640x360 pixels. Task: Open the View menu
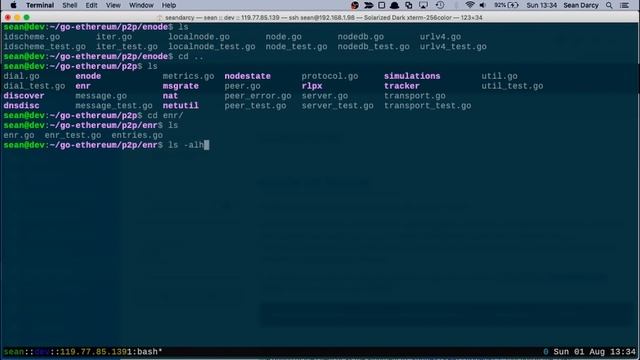point(113,5)
